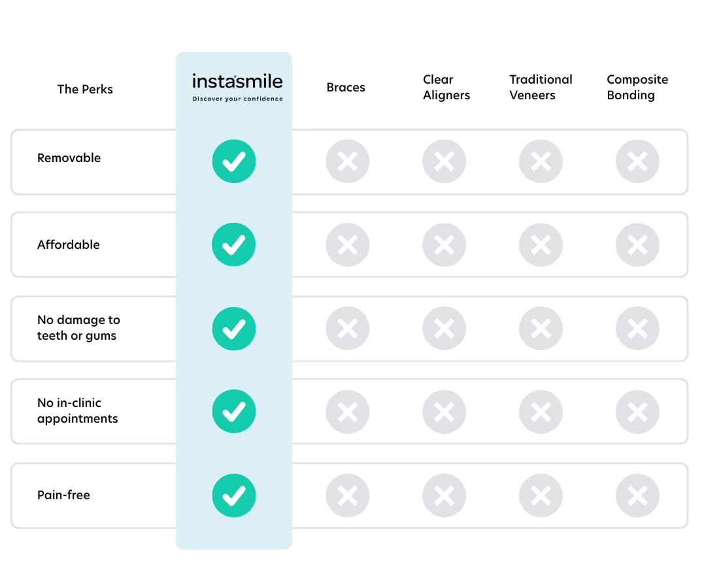This screenshot has height=588, width=706.
Task: Click the Clear Aligners X for Affordable
Action: point(444,244)
